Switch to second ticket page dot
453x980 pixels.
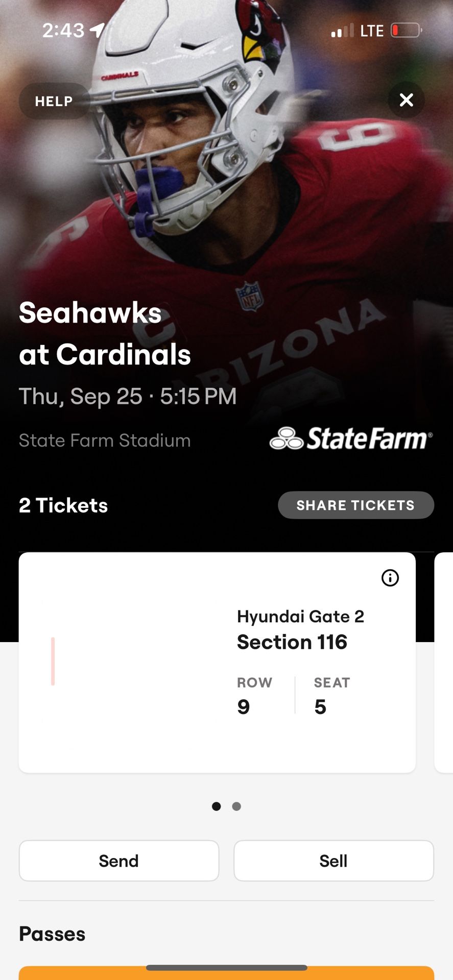click(x=236, y=806)
